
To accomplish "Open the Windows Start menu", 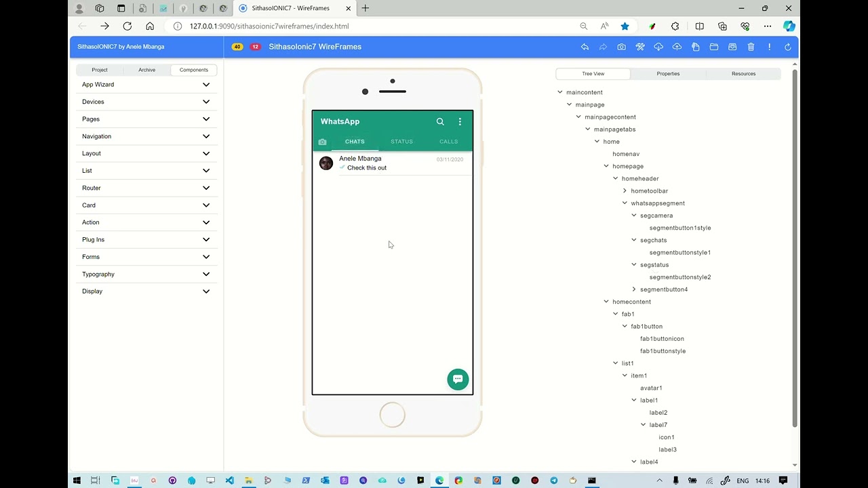I will tap(77, 481).
